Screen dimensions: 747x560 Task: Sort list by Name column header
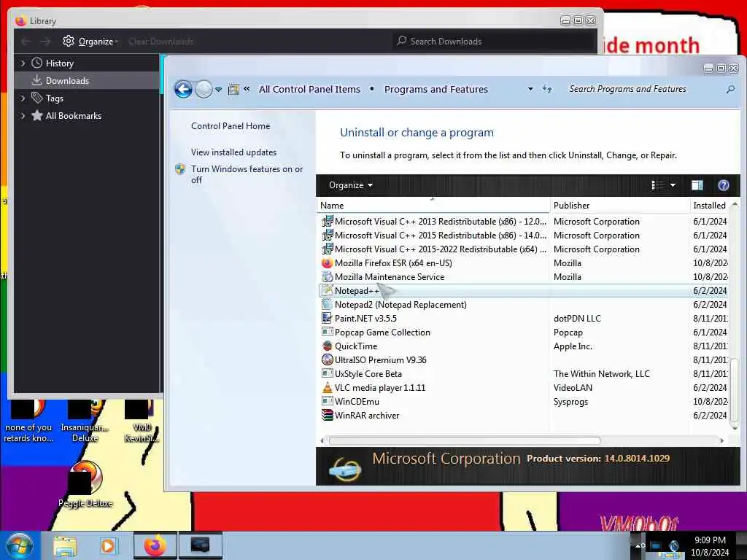click(x=433, y=205)
